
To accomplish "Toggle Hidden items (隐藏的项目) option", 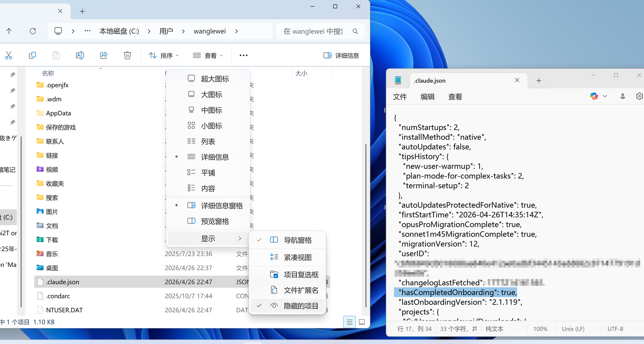I will point(288,306).
